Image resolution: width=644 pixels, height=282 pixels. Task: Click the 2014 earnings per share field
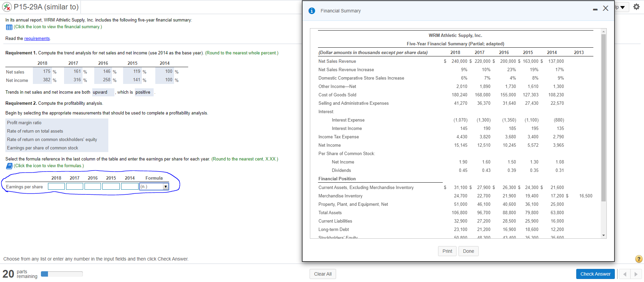pyautogui.click(x=130, y=186)
